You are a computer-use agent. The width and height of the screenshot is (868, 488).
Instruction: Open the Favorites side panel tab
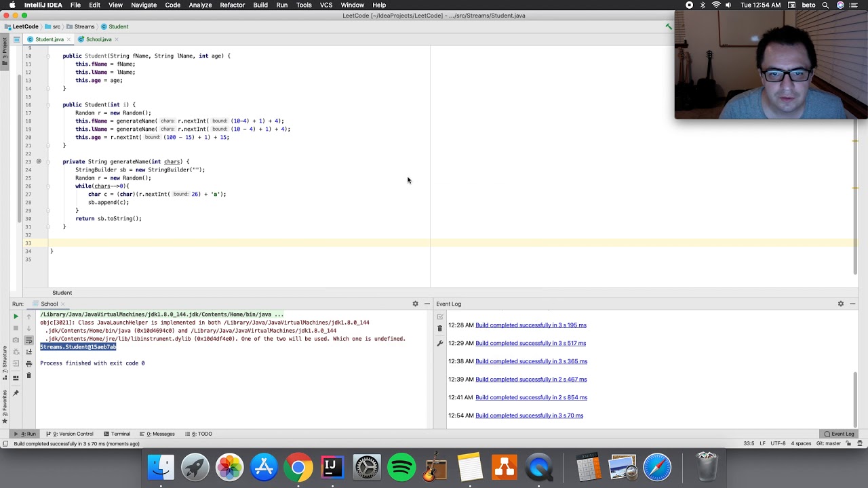4,407
